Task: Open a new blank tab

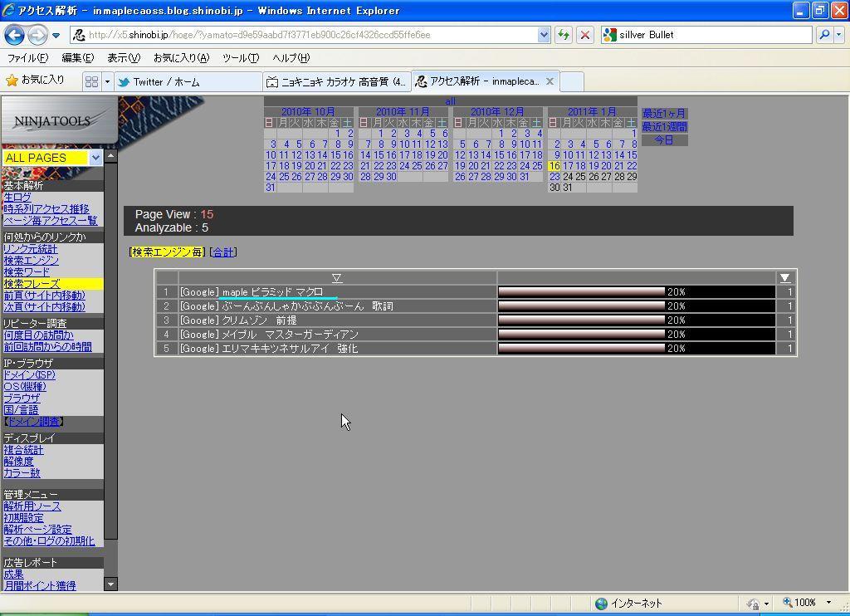Action: [571, 81]
